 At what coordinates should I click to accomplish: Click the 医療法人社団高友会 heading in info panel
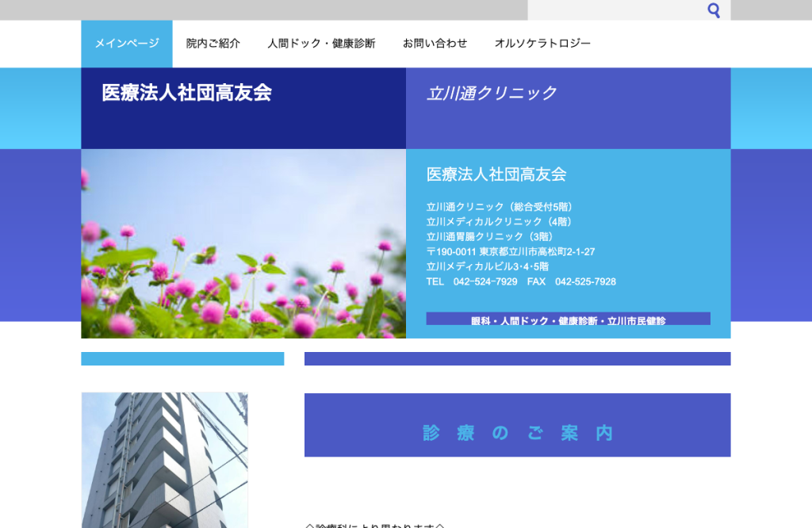click(496, 174)
